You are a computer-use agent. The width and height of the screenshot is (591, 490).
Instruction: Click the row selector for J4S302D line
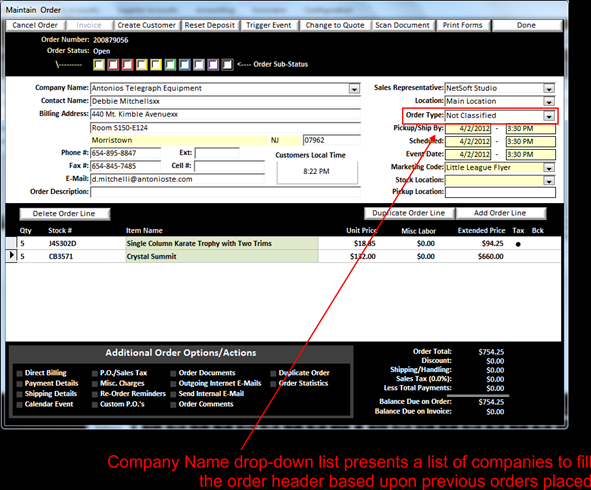pyautogui.click(x=11, y=243)
